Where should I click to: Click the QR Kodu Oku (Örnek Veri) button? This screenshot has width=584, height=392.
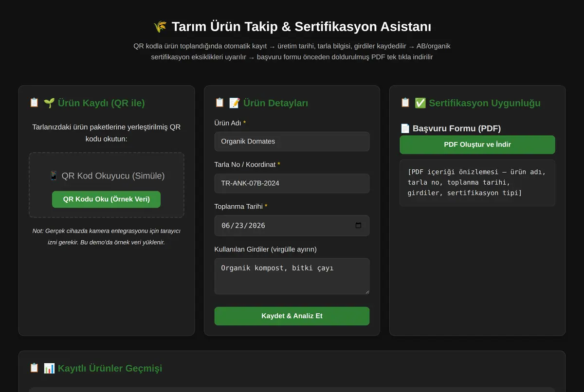(x=106, y=199)
